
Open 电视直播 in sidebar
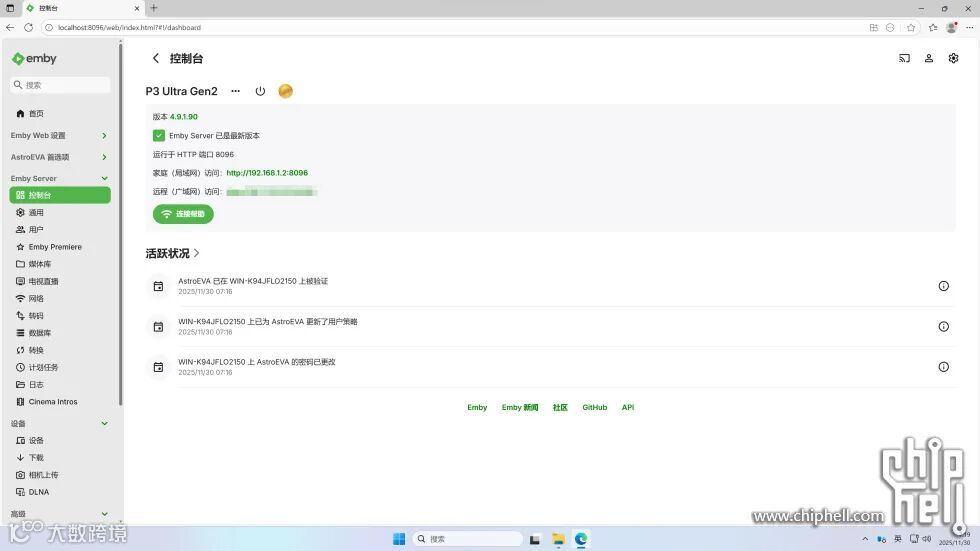60,281
